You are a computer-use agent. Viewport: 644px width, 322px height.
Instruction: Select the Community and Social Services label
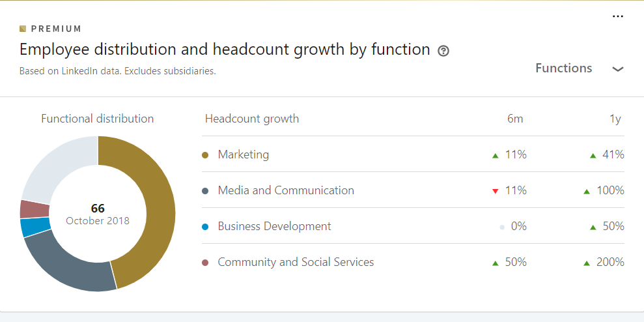click(x=296, y=262)
